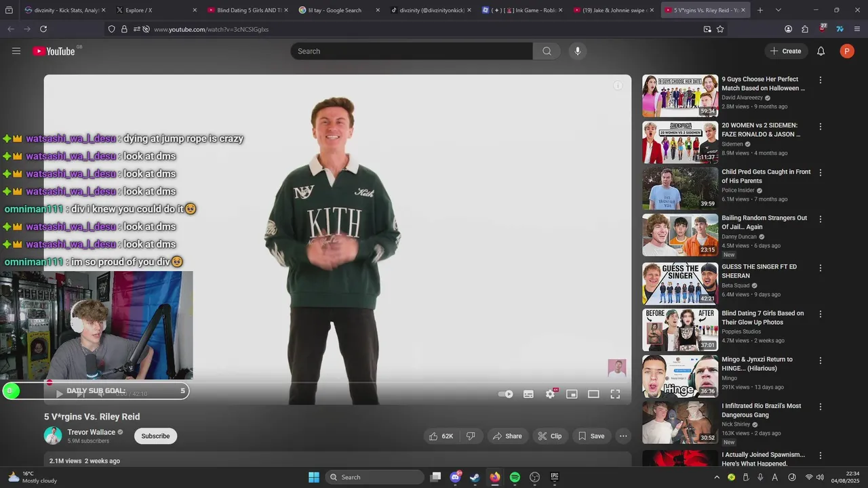868x488 pixels.
Task: Open options for 'I Infiltrated Rio Brazil's' video
Action: tap(821, 407)
